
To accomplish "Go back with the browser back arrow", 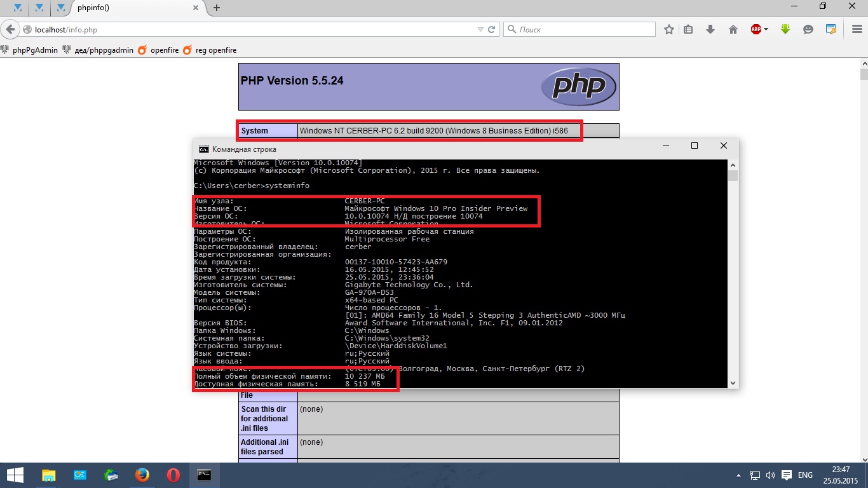I will (10, 29).
